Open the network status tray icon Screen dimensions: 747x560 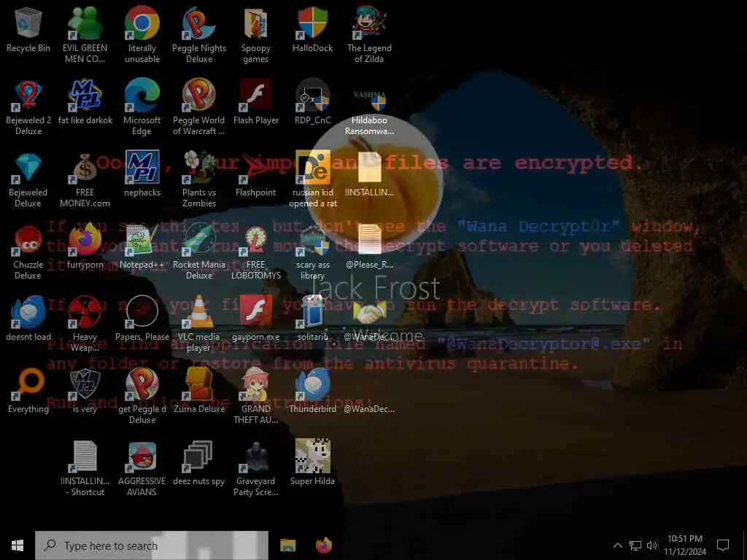click(635, 545)
